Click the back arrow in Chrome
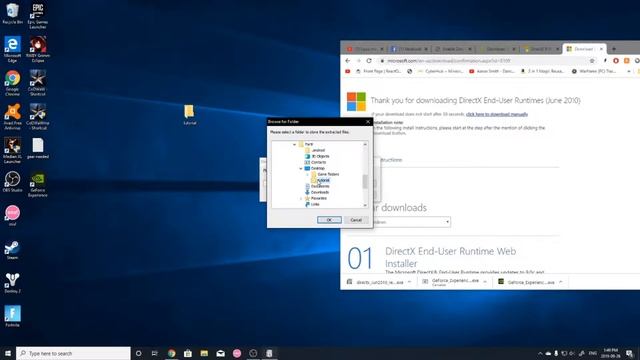Image resolution: width=640 pixels, height=360 pixels. tap(348, 60)
